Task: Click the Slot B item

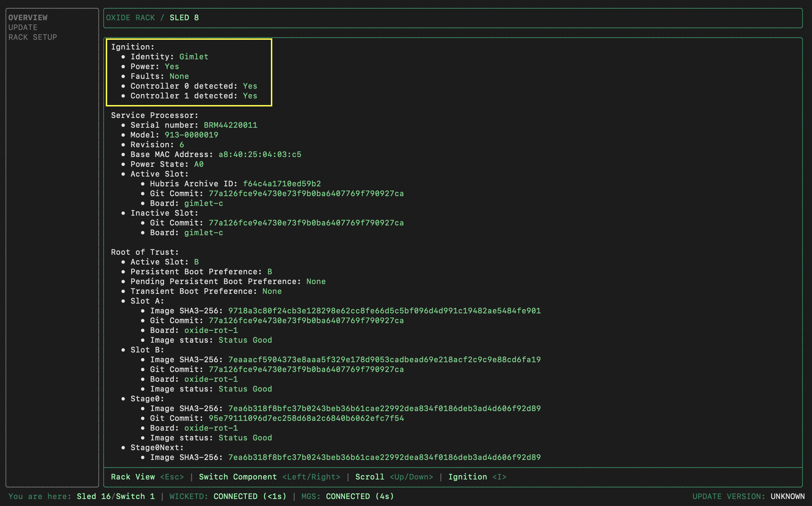Action: coord(147,350)
